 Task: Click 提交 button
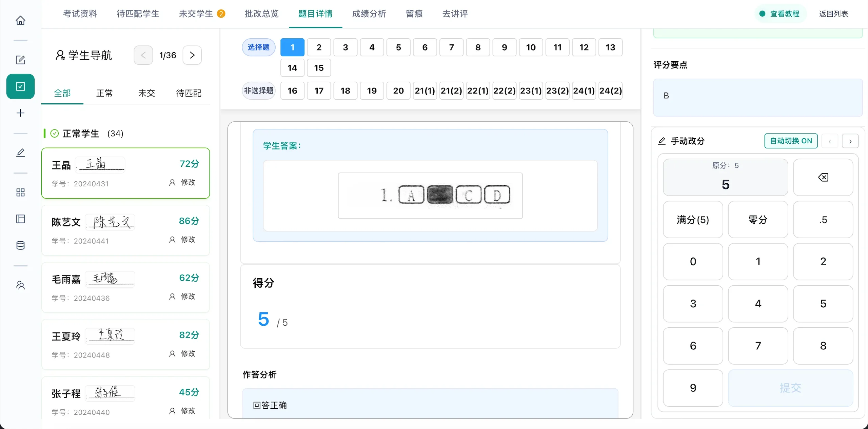pos(790,388)
